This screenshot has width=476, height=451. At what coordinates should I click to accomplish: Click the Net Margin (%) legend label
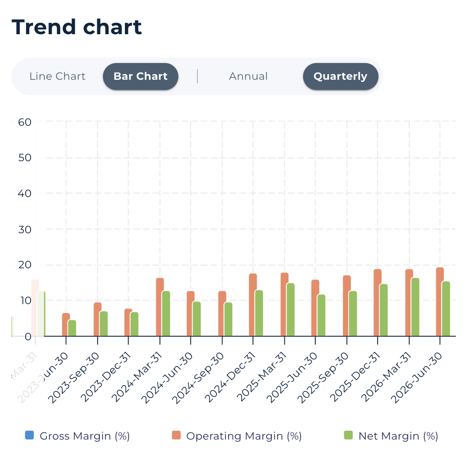coord(398,436)
